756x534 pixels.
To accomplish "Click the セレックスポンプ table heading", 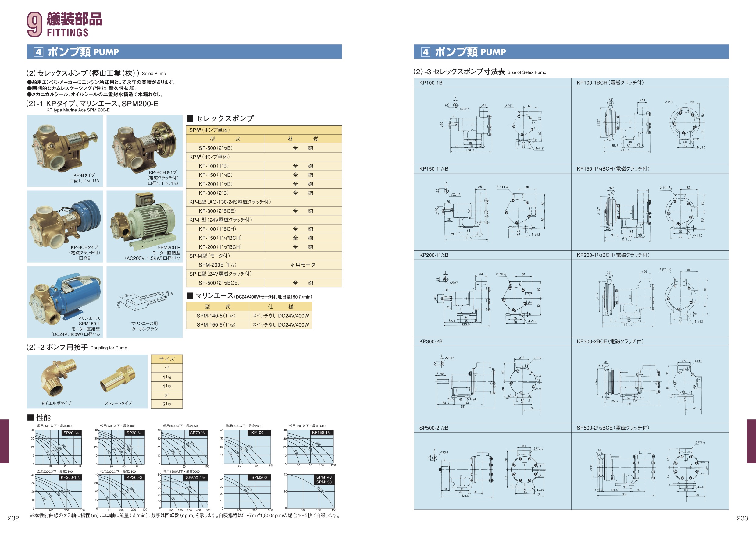I will [x=220, y=118].
